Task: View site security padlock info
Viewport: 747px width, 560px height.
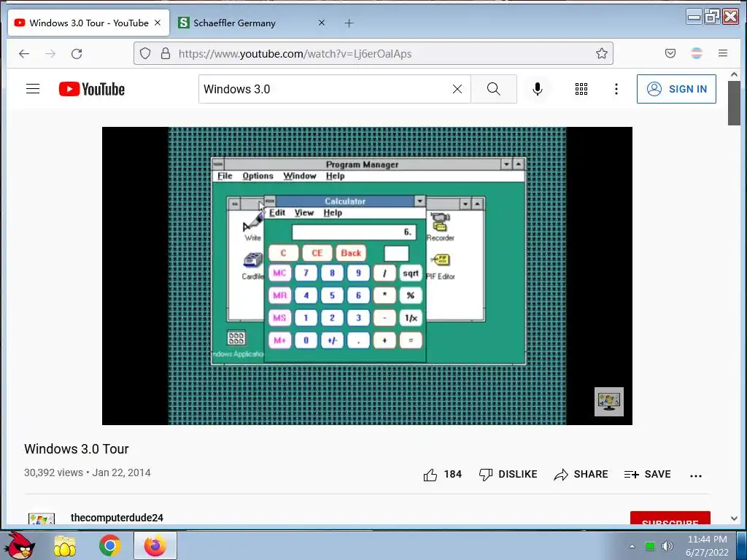Action: (166, 53)
